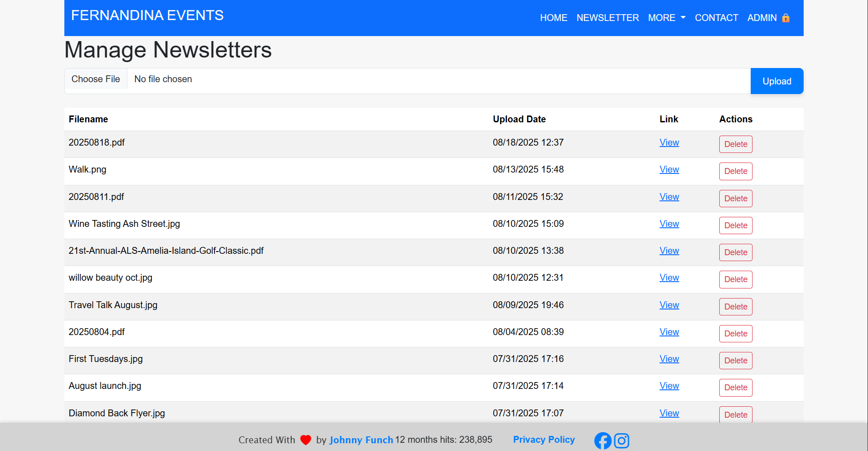Click the 12 months hits counter text
868x451 pixels.
pos(444,440)
